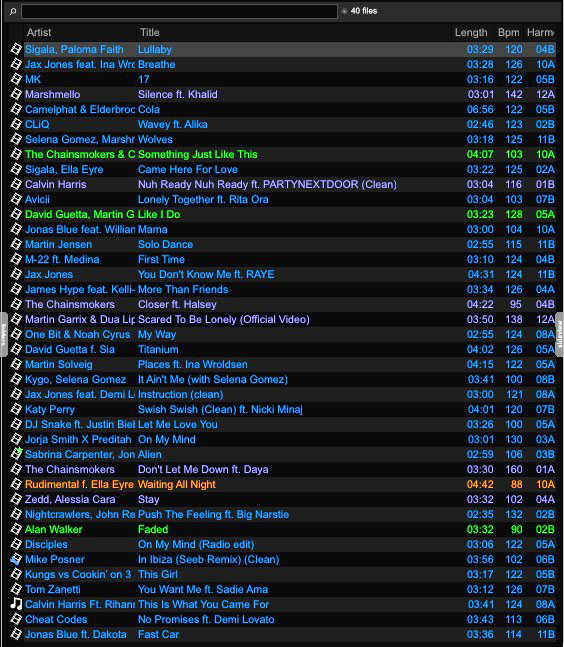This screenshot has width=564, height=647.
Task: Click the file icon for Waiting All Night
Action: pyautogui.click(x=16, y=484)
